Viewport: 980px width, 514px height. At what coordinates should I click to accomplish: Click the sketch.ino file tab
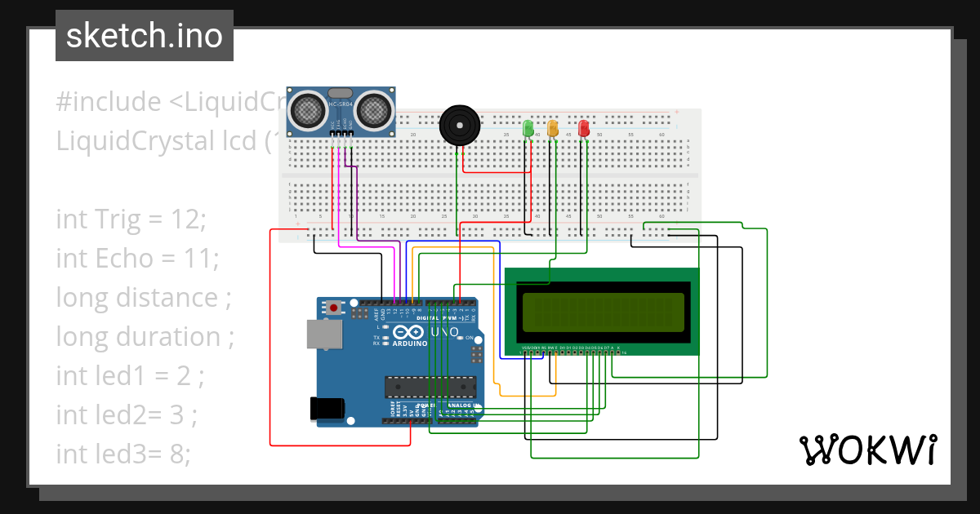[145, 36]
